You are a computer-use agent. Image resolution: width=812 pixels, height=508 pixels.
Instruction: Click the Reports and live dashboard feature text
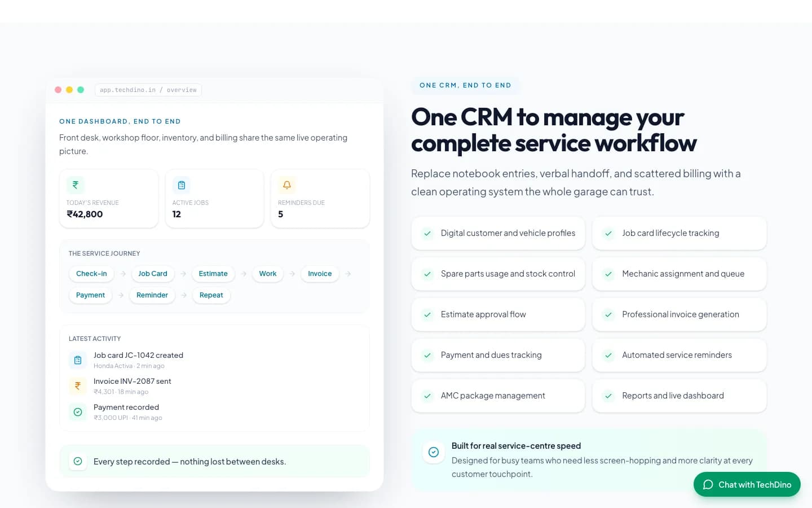point(673,396)
